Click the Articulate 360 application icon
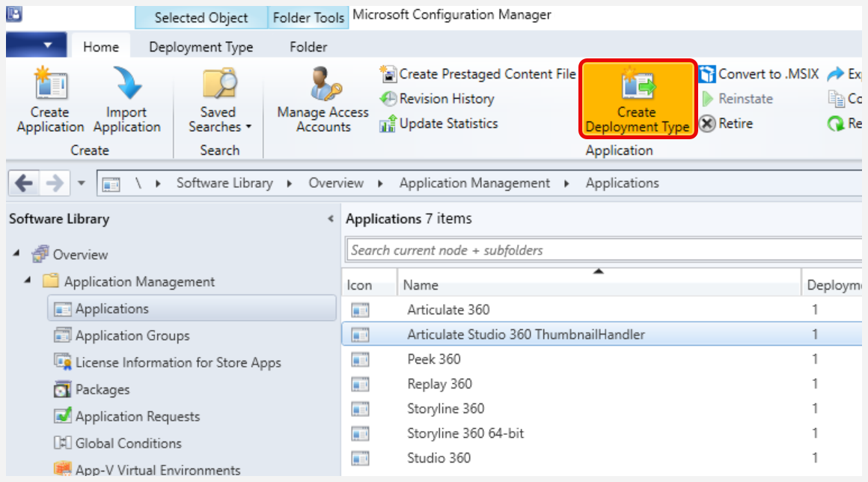Image resolution: width=868 pixels, height=482 pixels. pyautogui.click(x=361, y=310)
